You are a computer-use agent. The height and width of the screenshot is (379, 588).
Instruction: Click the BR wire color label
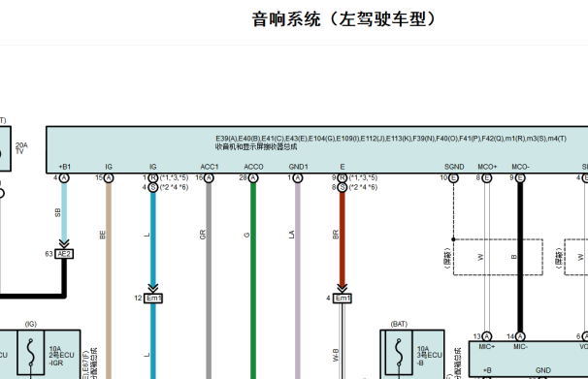pyautogui.click(x=336, y=235)
